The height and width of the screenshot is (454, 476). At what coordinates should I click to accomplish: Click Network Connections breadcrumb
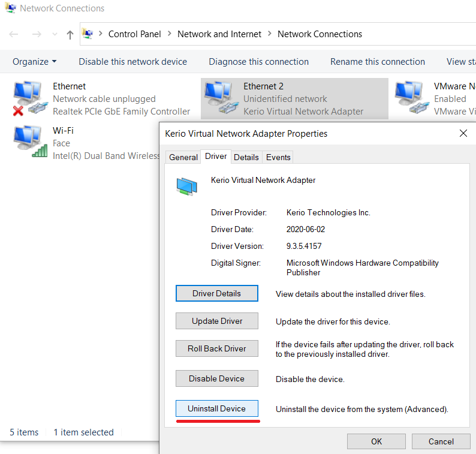coord(320,34)
